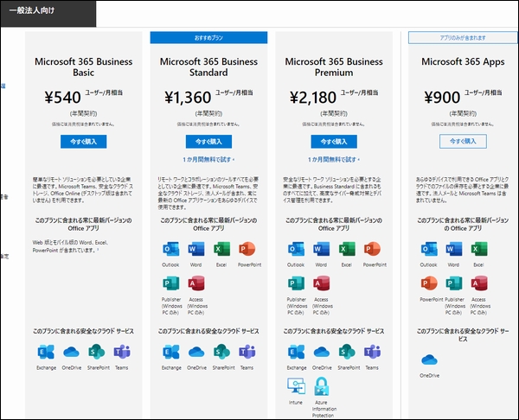Click Access icon in Business Premium plan
519x420 pixels.
coord(321,283)
